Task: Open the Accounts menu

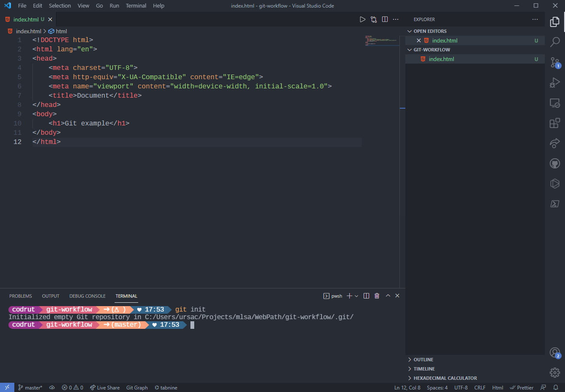Action: (x=555, y=352)
